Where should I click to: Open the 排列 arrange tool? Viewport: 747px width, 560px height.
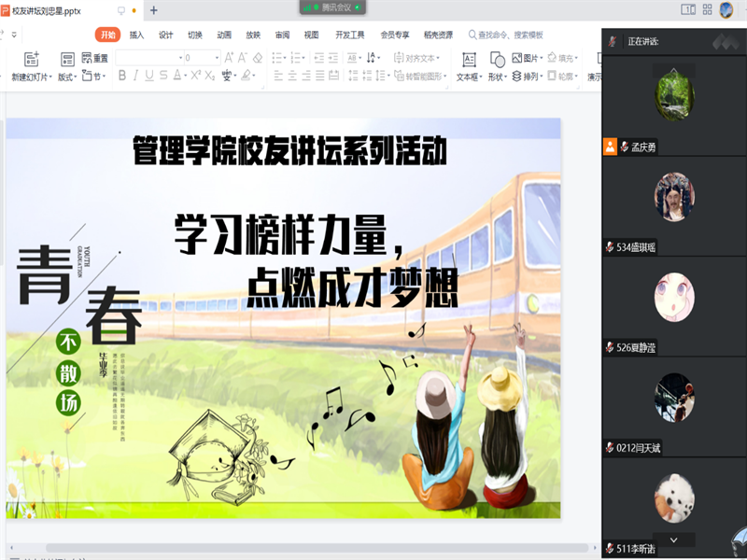524,74
